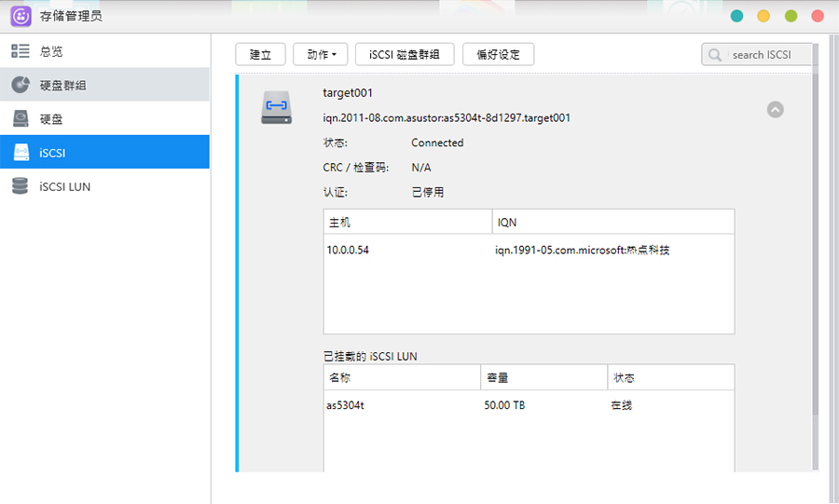Click the target001 iSCSI drive icon
This screenshot has height=504, width=839.
(277, 107)
